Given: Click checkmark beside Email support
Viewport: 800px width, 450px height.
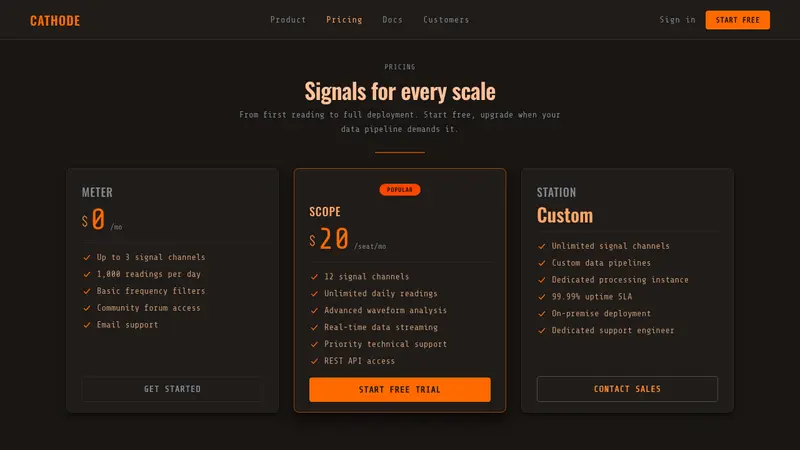Looking at the screenshot, I should click(87, 324).
